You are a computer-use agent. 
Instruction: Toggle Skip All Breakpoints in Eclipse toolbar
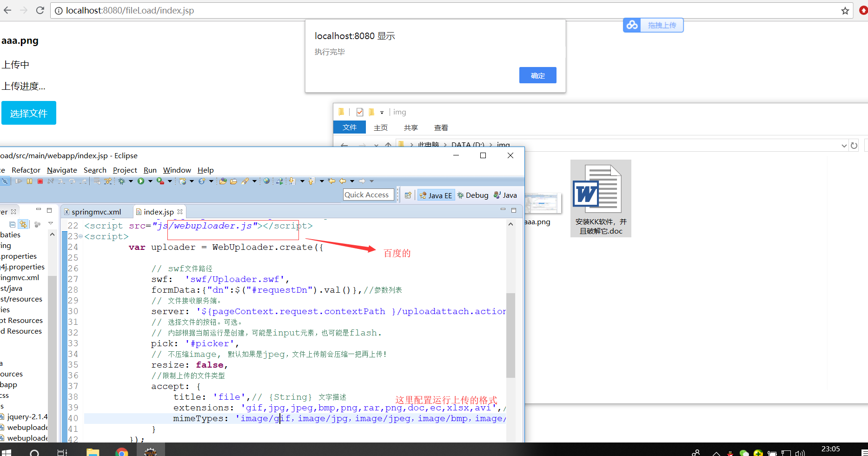[x=5, y=181]
